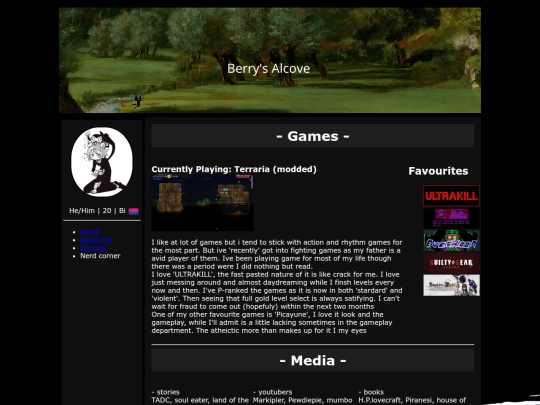Open the About Me sidebar link

(x=96, y=240)
